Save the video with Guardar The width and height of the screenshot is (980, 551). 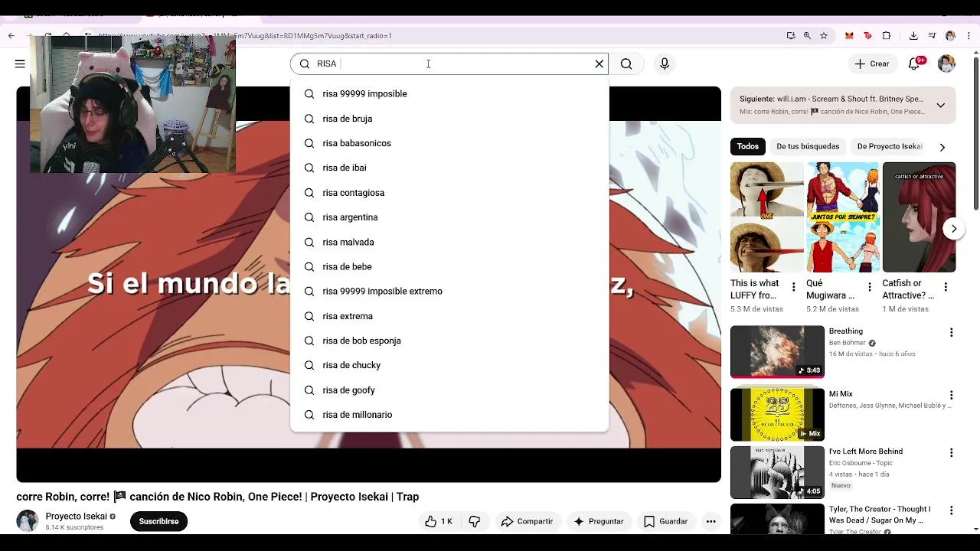(665, 521)
